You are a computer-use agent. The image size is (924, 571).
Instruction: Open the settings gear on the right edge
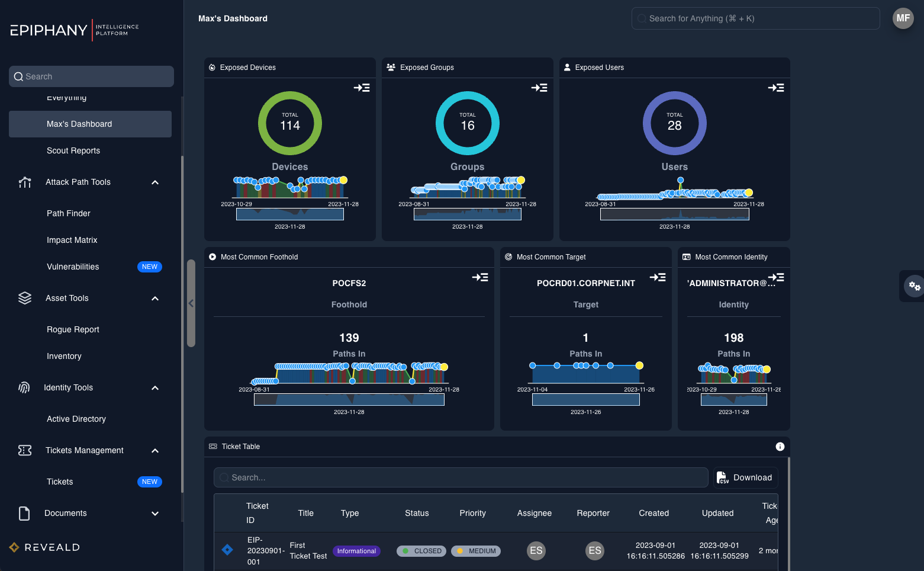[914, 286]
